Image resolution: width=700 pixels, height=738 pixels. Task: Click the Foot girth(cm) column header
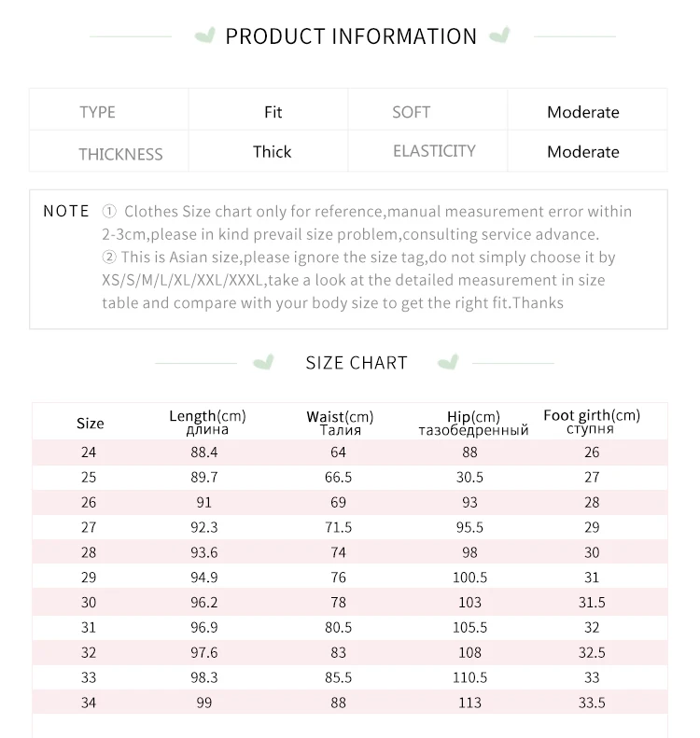click(x=592, y=422)
